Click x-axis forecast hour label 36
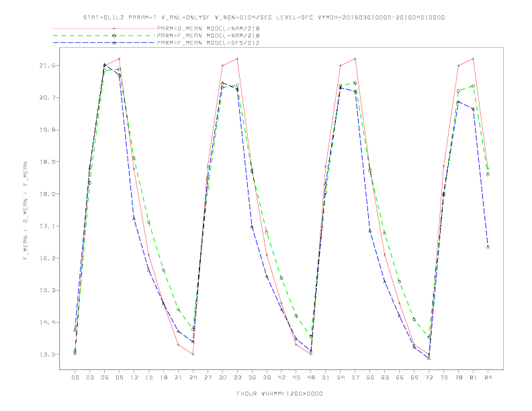The width and height of the screenshot is (532, 411). 252,377
